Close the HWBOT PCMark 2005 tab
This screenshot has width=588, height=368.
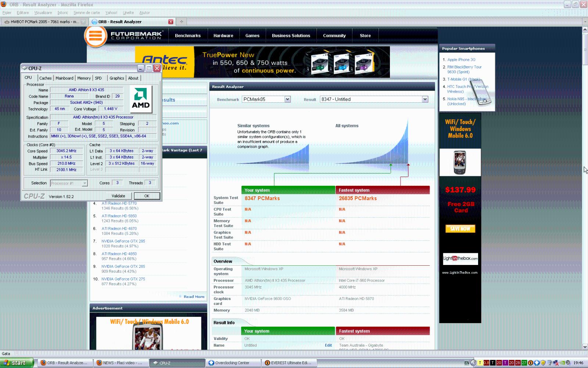pyautogui.click(x=83, y=22)
